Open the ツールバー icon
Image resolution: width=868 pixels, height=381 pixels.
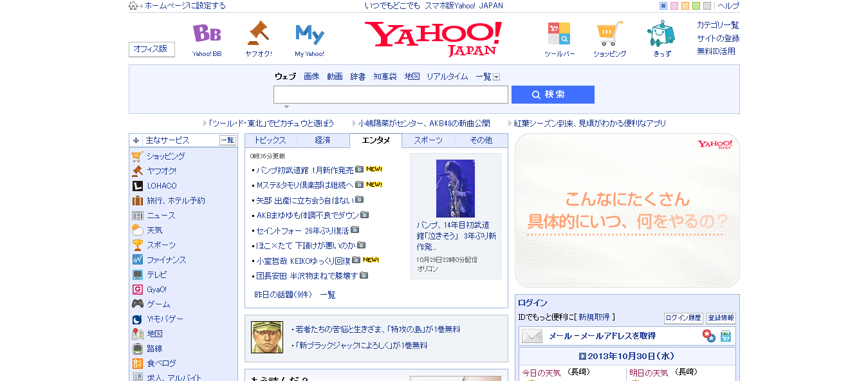coord(559,33)
